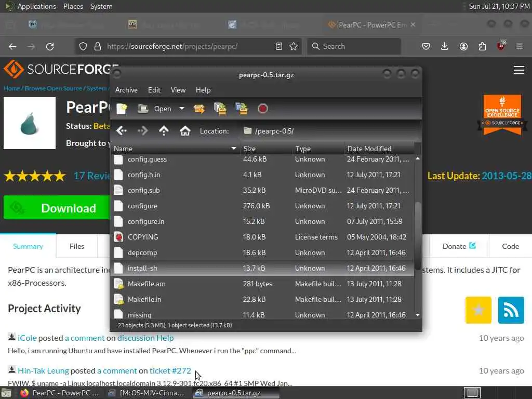The image size is (532, 399).
Task: Go up one folder level
Action: pyautogui.click(x=164, y=130)
